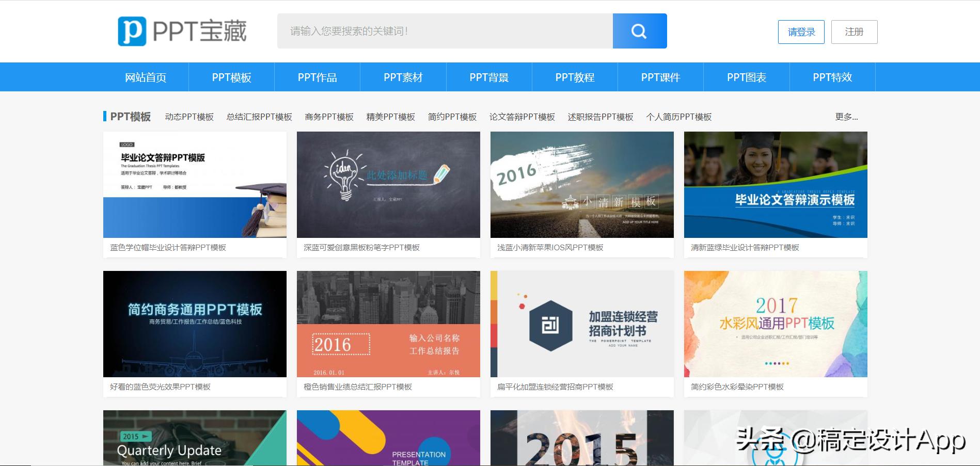980x466 pixels.
Task: Click the 注册 register button
Action: (x=854, y=31)
